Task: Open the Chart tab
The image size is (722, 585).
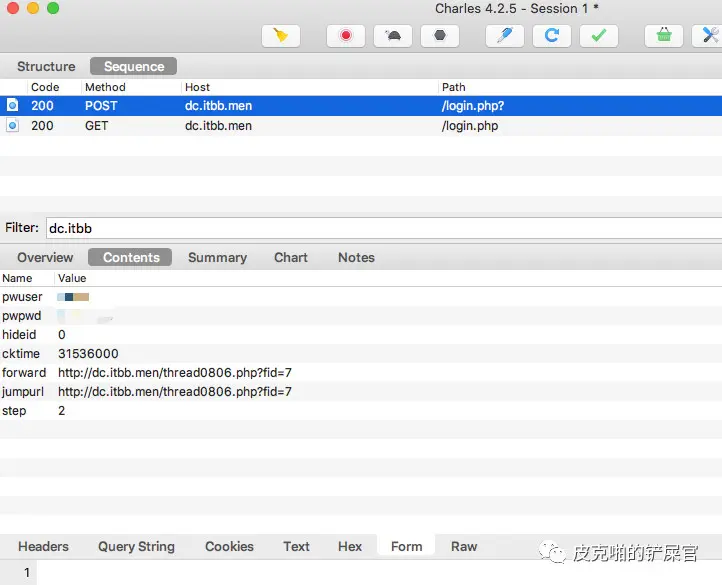Action: (x=291, y=257)
